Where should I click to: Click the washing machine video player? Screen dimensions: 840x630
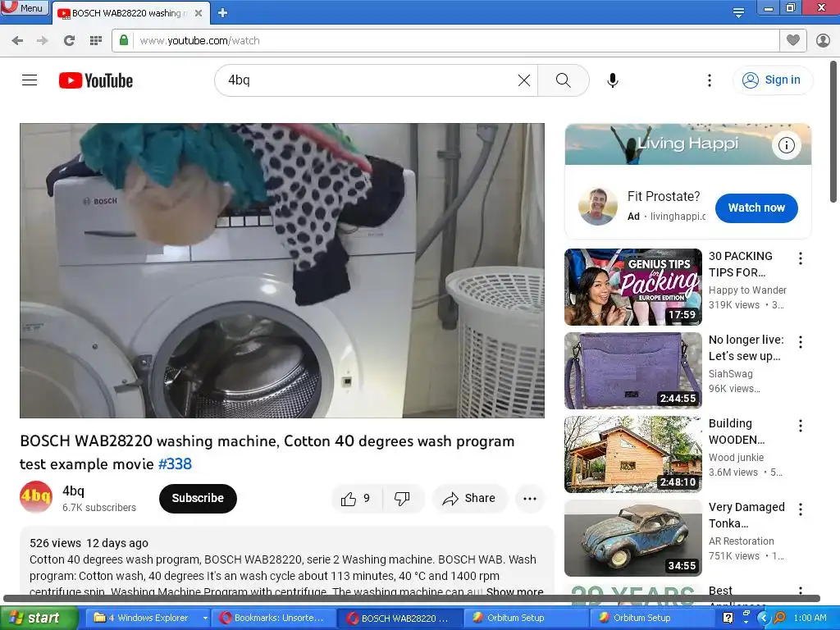(x=282, y=271)
